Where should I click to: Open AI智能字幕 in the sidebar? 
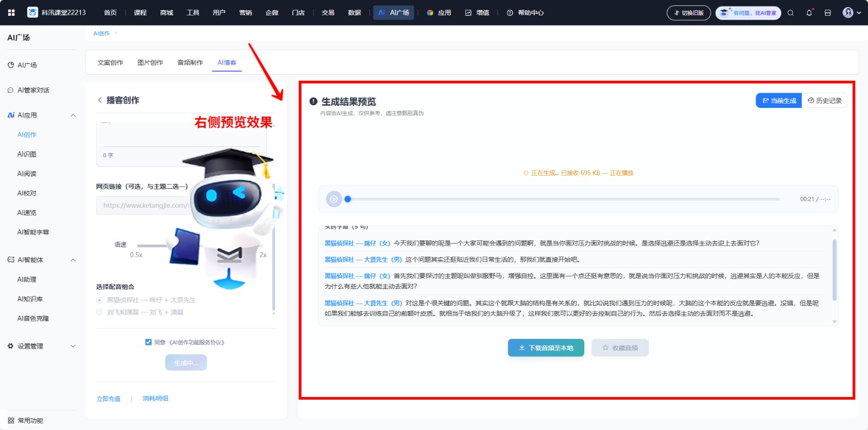33,232
